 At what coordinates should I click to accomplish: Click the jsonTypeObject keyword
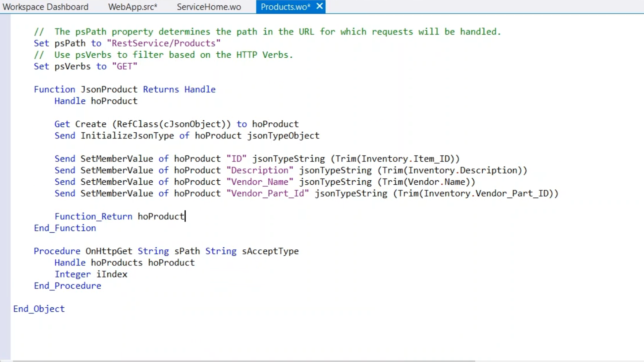283,136
